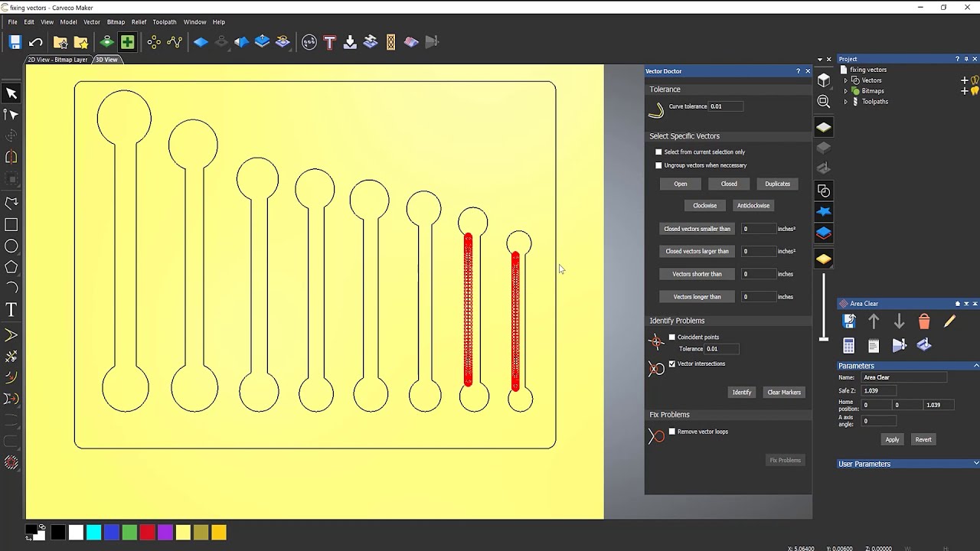The width and height of the screenshot is (980, 551).
Task: Move toolpath down with the down arrow
Action: point(899,321)
